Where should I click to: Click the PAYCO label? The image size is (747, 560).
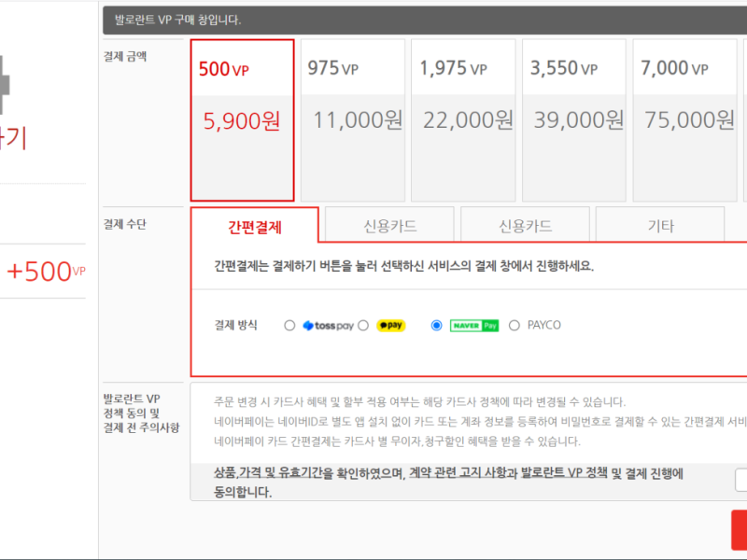point(544,325)
